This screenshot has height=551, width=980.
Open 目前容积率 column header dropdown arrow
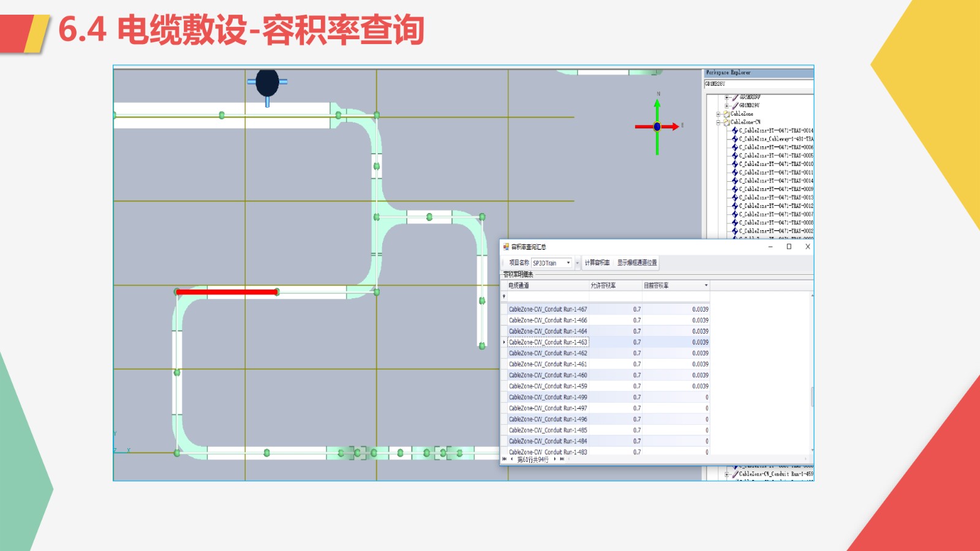(706, 285)
